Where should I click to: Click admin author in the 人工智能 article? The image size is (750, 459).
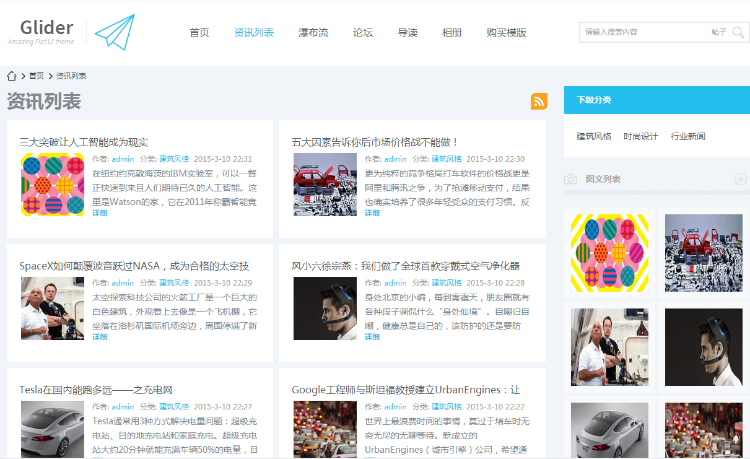(122, 159)
